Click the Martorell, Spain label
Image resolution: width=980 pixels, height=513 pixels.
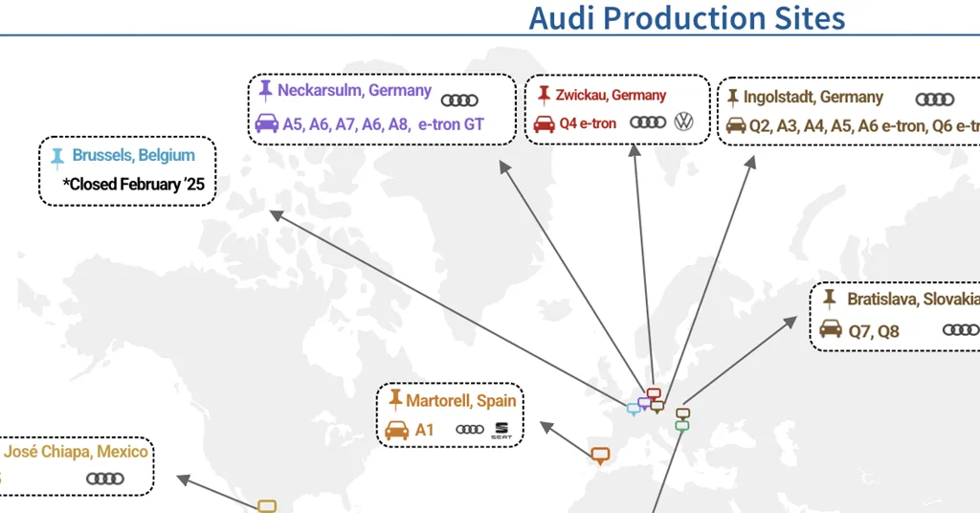pyautogui.click(x=461, y=400)
